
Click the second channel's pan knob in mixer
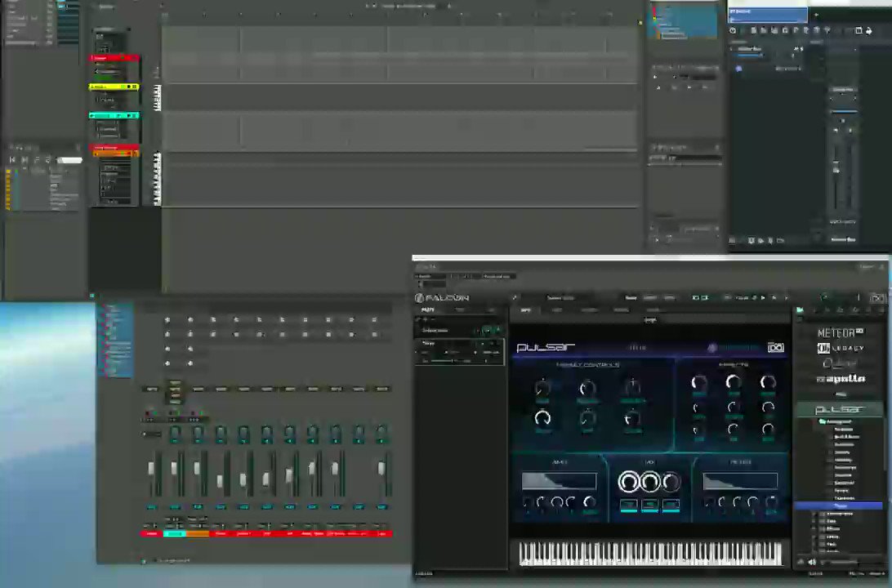[x=175, y=434]
